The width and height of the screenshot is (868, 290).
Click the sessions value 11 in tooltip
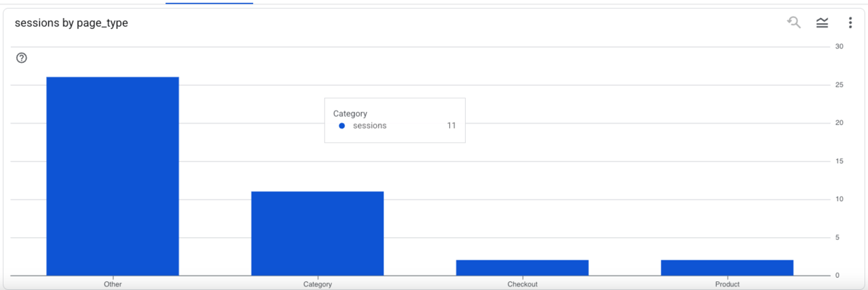point(451,126)
